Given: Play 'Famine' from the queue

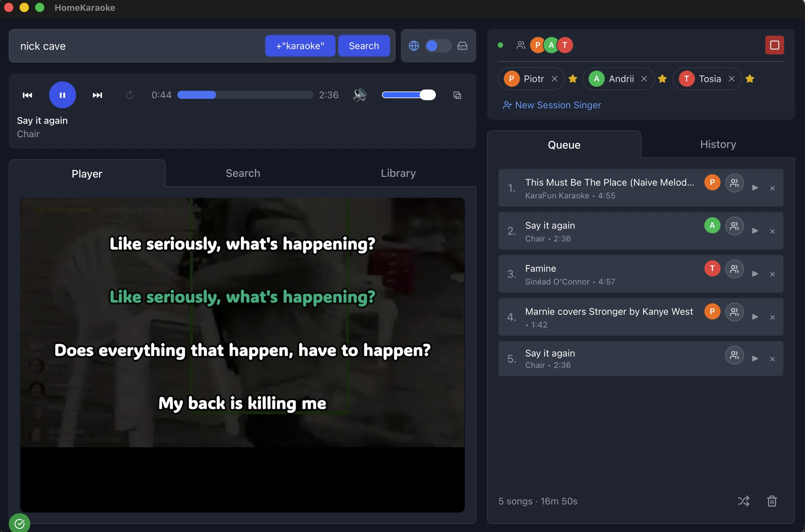Looking at the screenshot, I should click(x=755, y=274).
